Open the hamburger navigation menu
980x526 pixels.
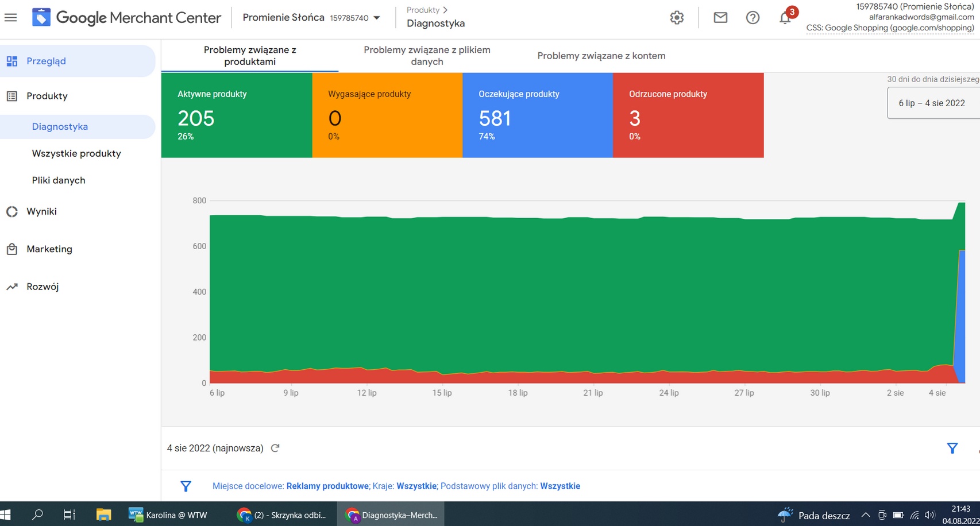(10, 18)
